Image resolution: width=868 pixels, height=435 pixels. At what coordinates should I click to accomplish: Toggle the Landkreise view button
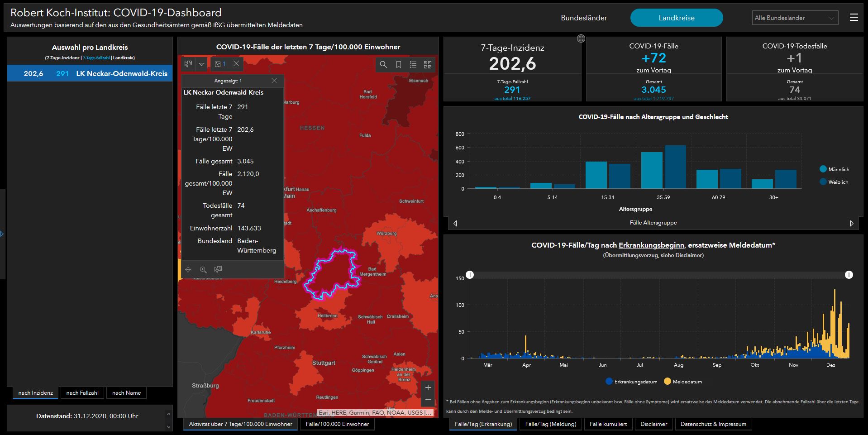(x=676, y=18)
